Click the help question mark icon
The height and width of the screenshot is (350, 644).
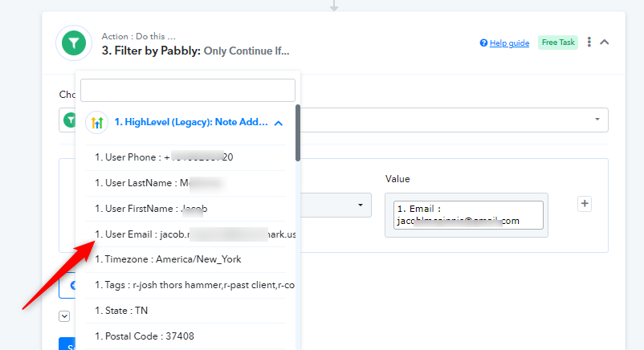(483, 43)
